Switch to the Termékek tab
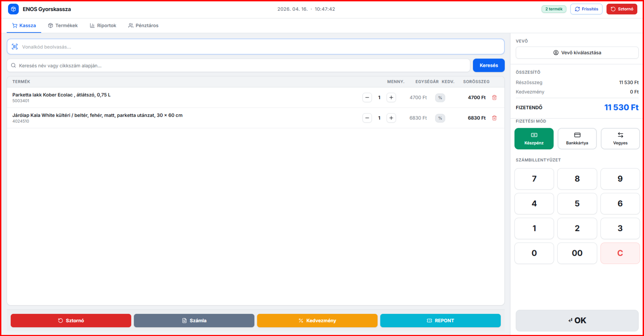This screenshot has width=644, height=336. (x=63, y=26)
